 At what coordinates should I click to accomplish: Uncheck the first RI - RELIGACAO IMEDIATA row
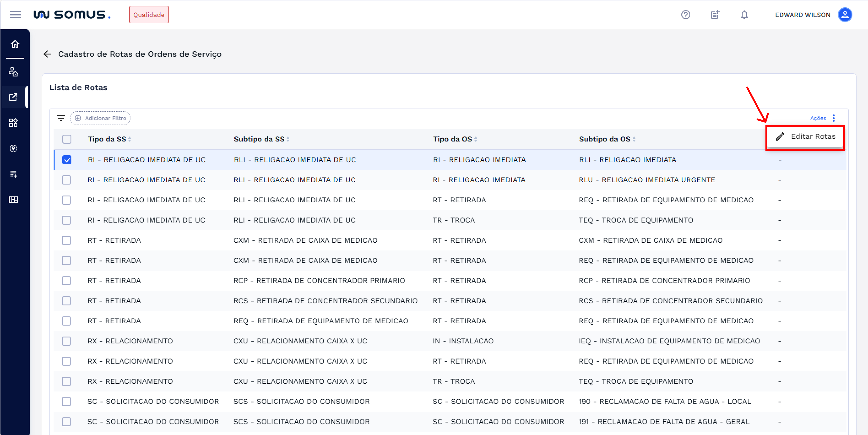67,160
